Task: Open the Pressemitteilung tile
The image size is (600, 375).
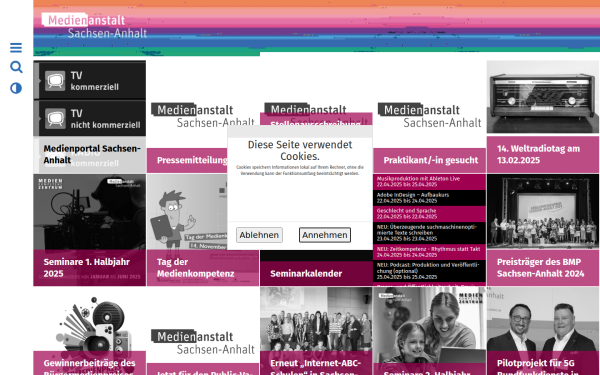Action: [188, 160]
